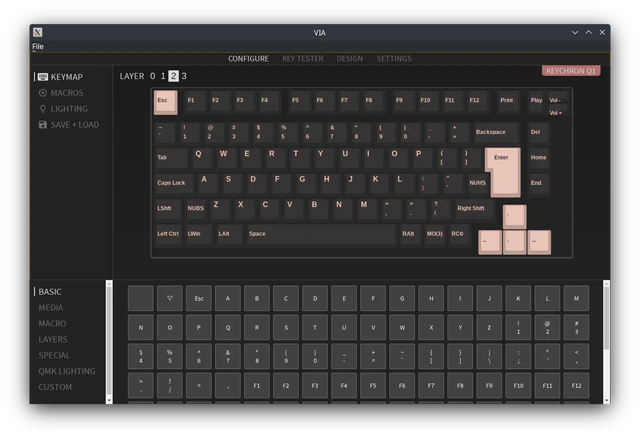Select the up arrow key on layout
Viewport: 640px width, 439px height.
click(514, 217)
